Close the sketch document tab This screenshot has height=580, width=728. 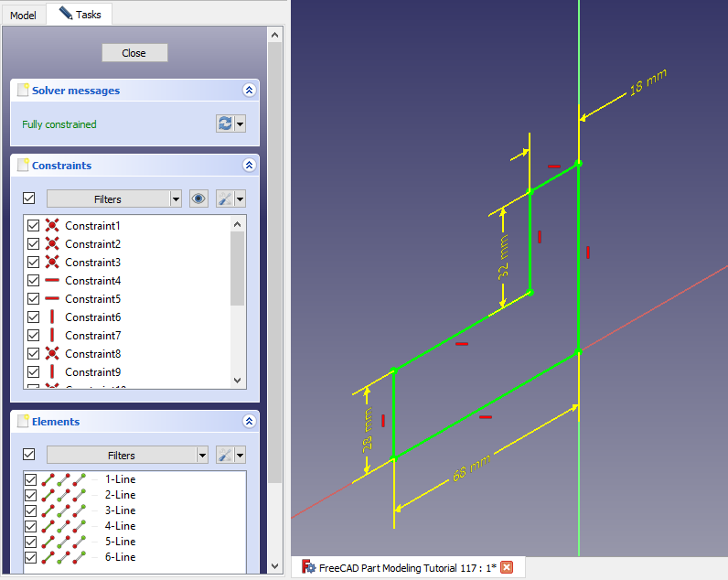[507, 567]
